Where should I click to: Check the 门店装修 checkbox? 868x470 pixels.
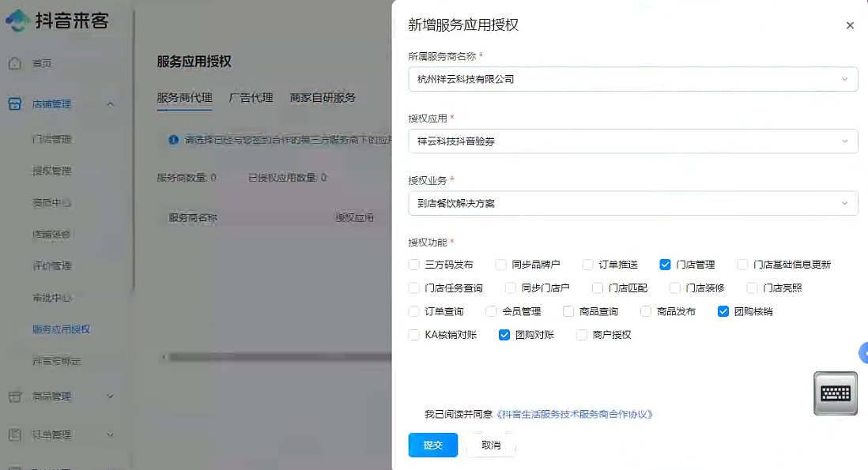tap(675, 288)
